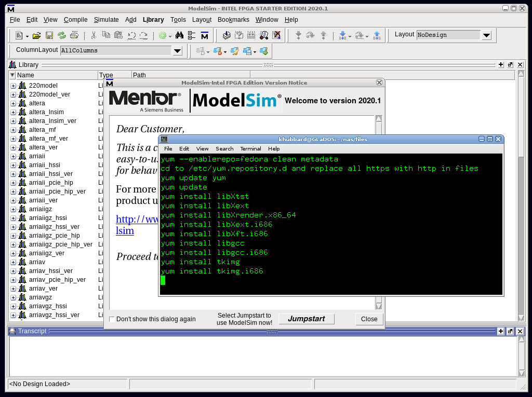The image size is (532, 397).
Task: Click the green Reload arrows icon
Action: [62, 35]
